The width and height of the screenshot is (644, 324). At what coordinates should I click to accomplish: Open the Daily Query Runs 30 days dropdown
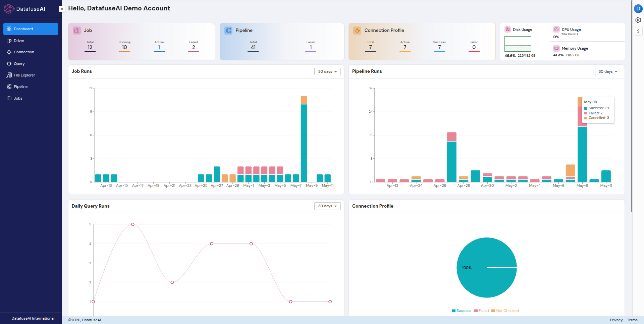click(x=327, y=206)
